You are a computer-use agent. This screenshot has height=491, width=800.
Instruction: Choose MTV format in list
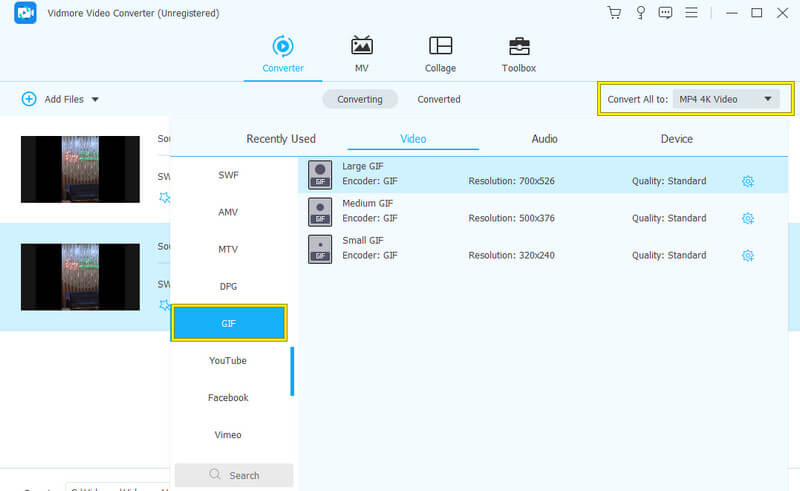pyautogui.click(x=228, y=250)
